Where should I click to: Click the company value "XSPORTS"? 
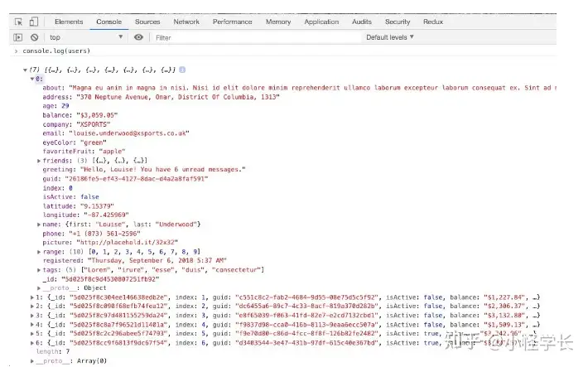click(94, 124)
